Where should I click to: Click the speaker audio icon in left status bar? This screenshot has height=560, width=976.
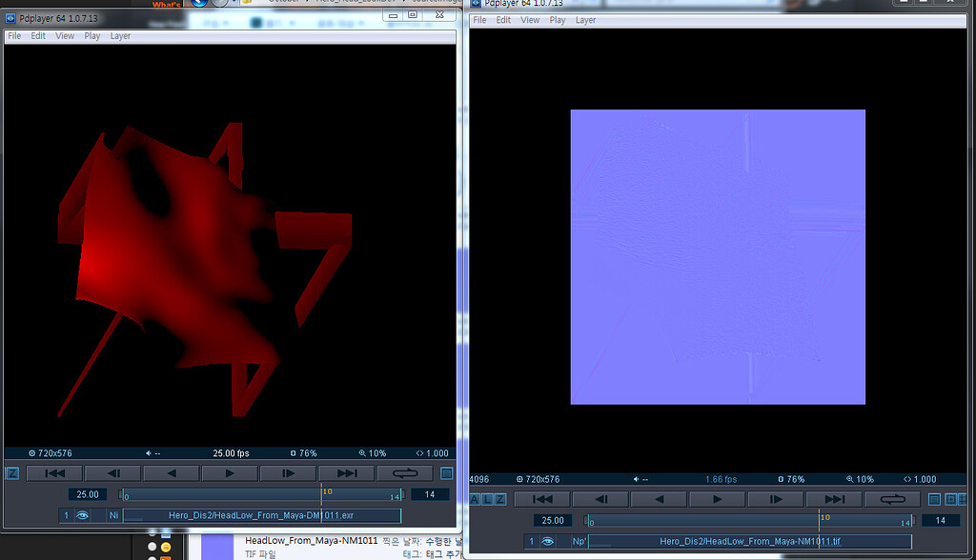tap(151, 453)
